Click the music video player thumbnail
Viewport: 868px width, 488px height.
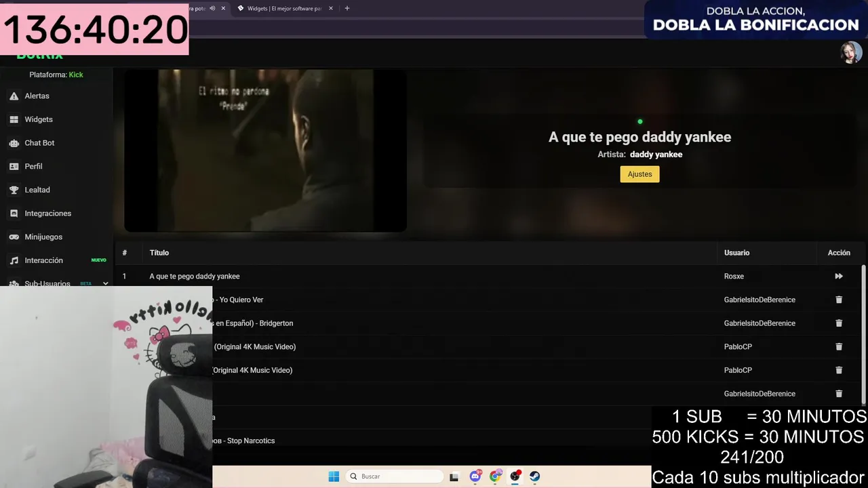265,150
